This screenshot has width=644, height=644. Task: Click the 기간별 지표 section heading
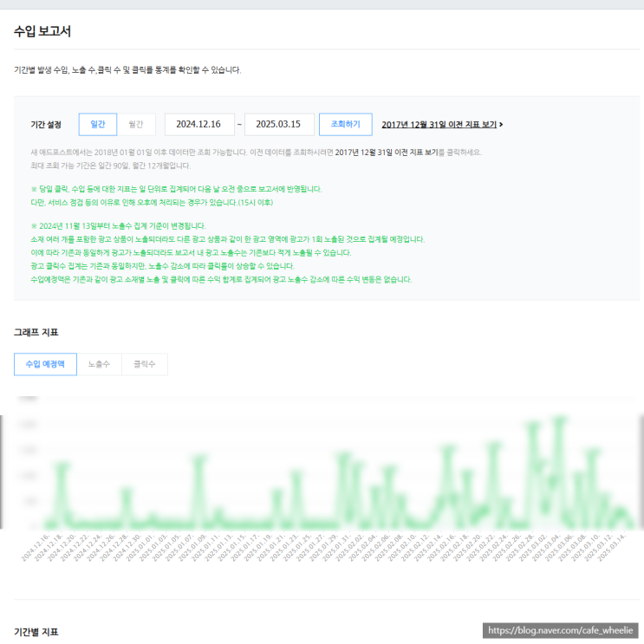(x=36, y=632)
